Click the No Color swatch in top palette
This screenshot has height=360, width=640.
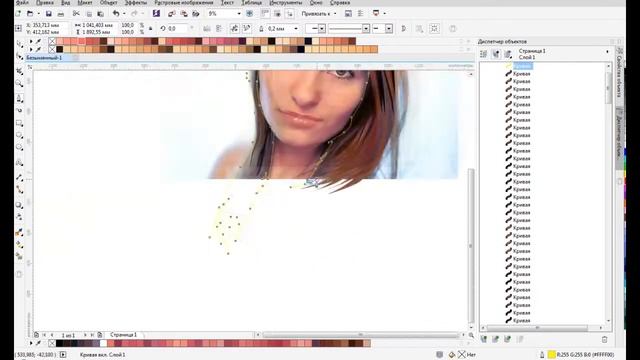pos(52,41)
